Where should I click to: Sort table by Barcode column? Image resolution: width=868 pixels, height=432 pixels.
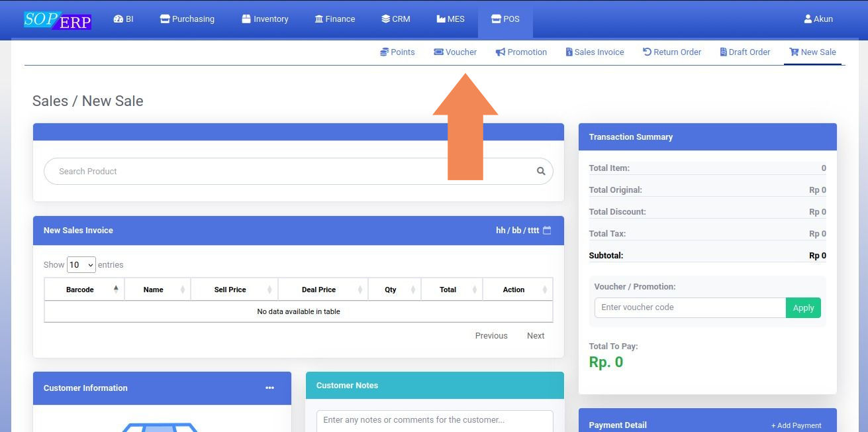point(84,290)
